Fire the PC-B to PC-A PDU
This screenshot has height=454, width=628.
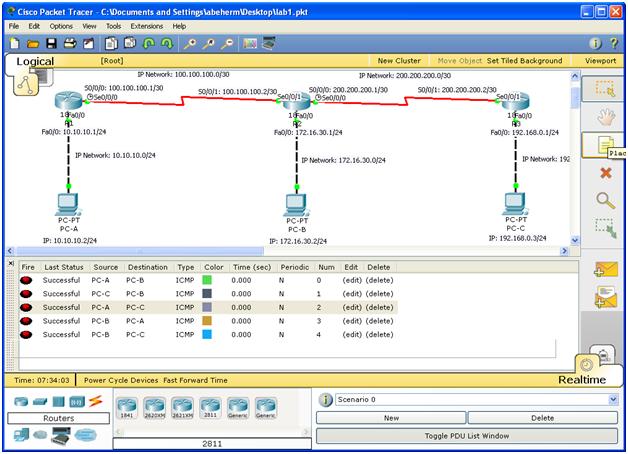26,321
